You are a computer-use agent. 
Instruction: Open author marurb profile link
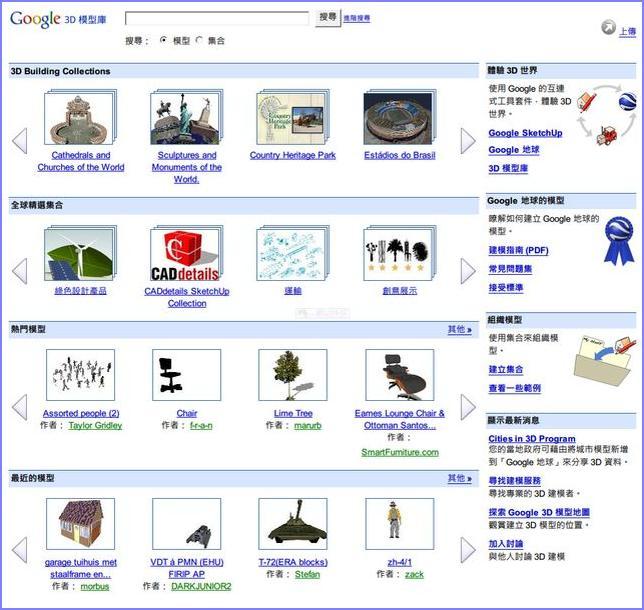pyautogui.click(x=308, y=426)
